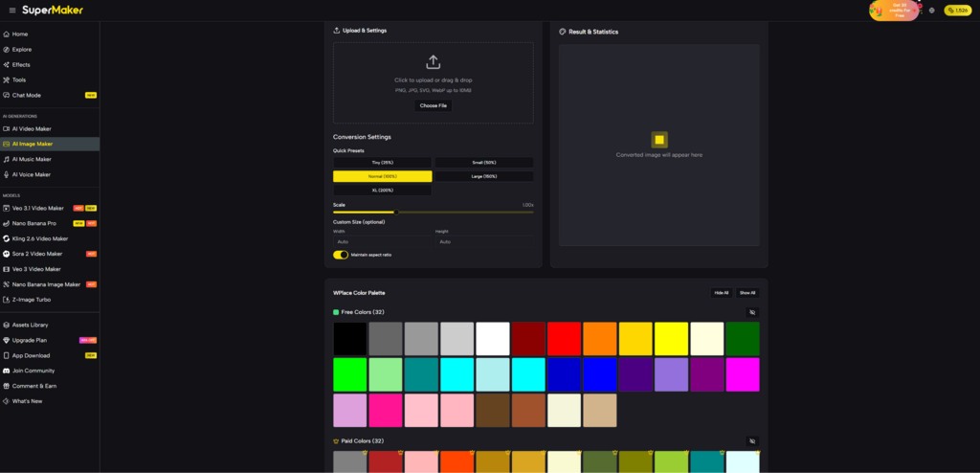Click the upload arrow icon in the drop zone

[x=433, y=62]
